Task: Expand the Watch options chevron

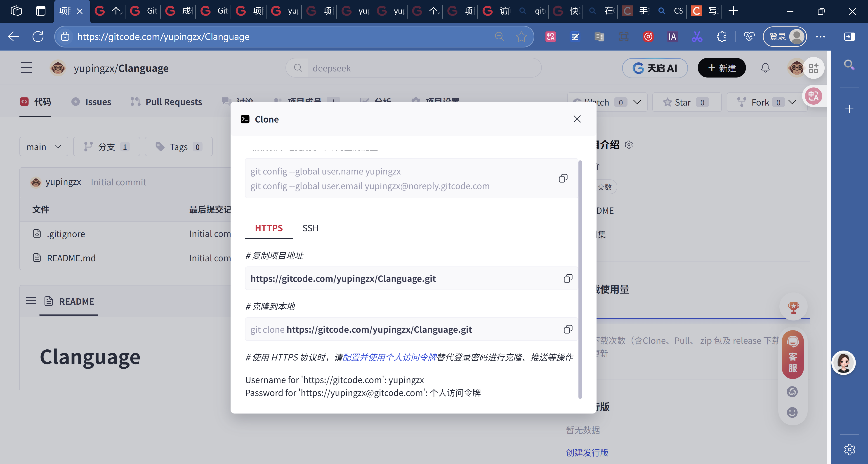Action: point(638,102)
